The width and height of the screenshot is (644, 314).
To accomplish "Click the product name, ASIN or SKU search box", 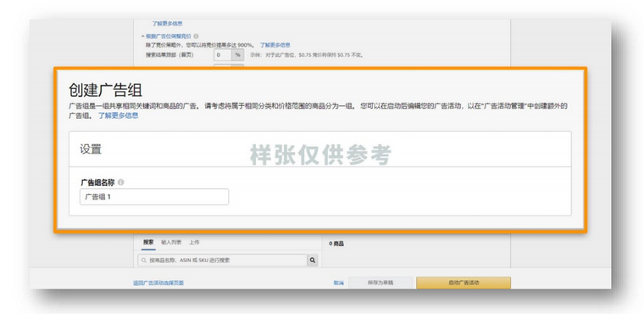I will (222, 260).
